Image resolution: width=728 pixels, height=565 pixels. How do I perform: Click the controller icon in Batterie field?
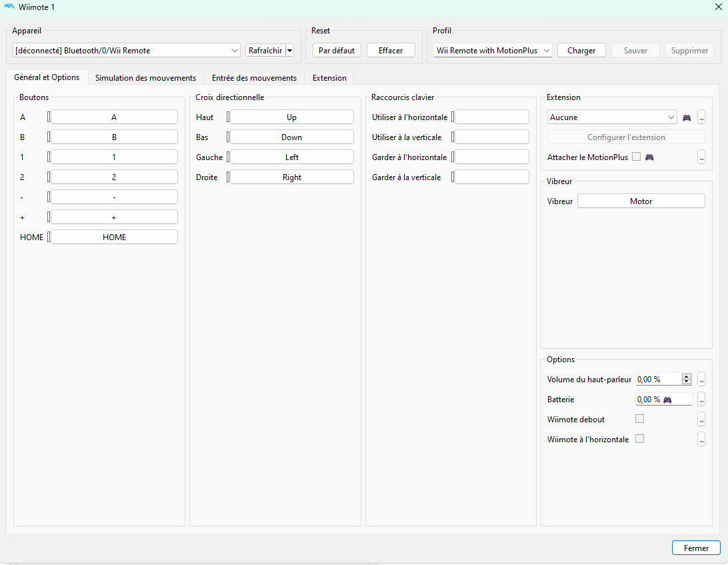(667, 400)
